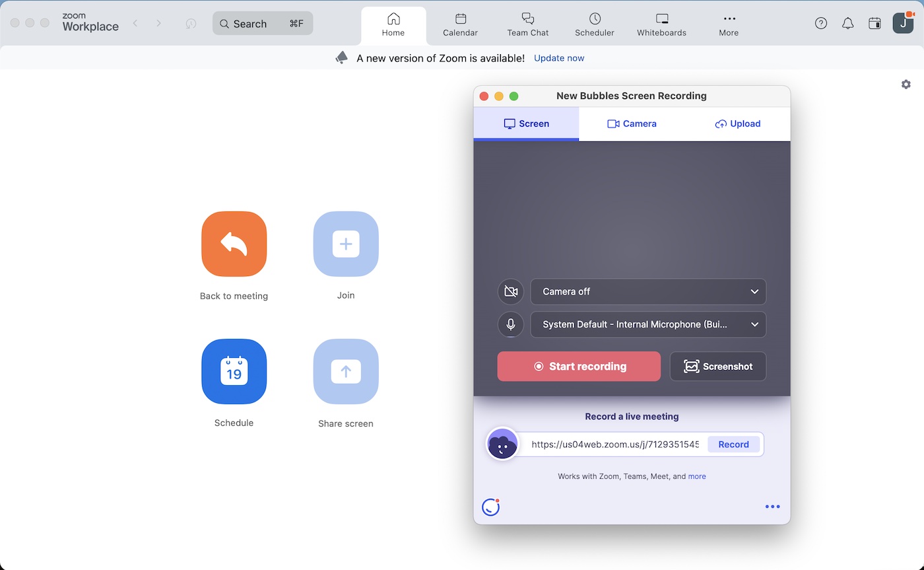Click the Screenshot button
This screenshot has height=570, width=924.
pyautogui.click(x=718, y=366)
